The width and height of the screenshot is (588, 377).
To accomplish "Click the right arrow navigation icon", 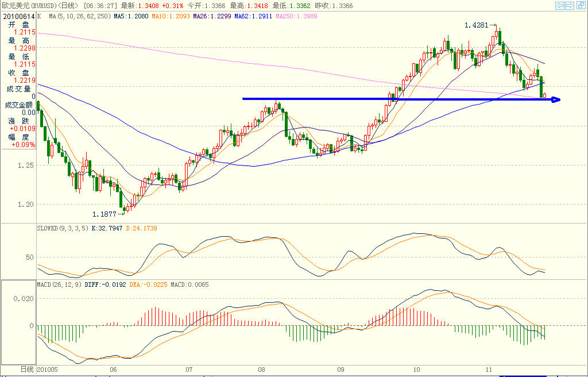I will [x=569, y=5].
